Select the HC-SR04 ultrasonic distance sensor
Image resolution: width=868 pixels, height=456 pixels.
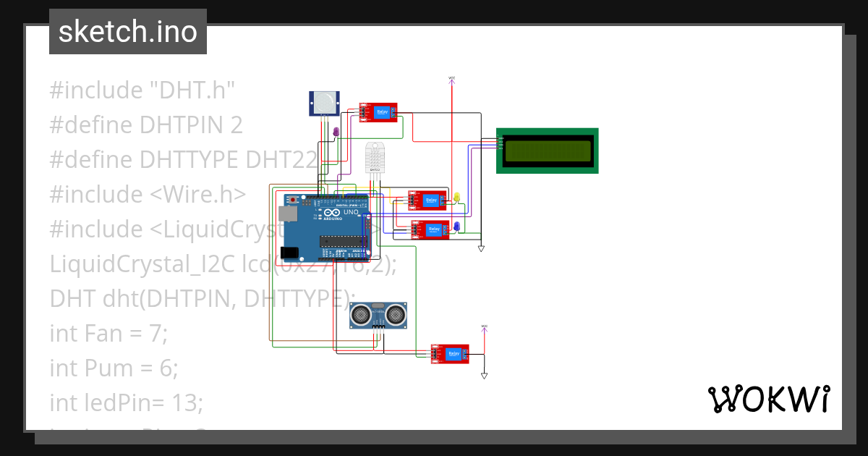pyautogui.click(x=378, y=313)
